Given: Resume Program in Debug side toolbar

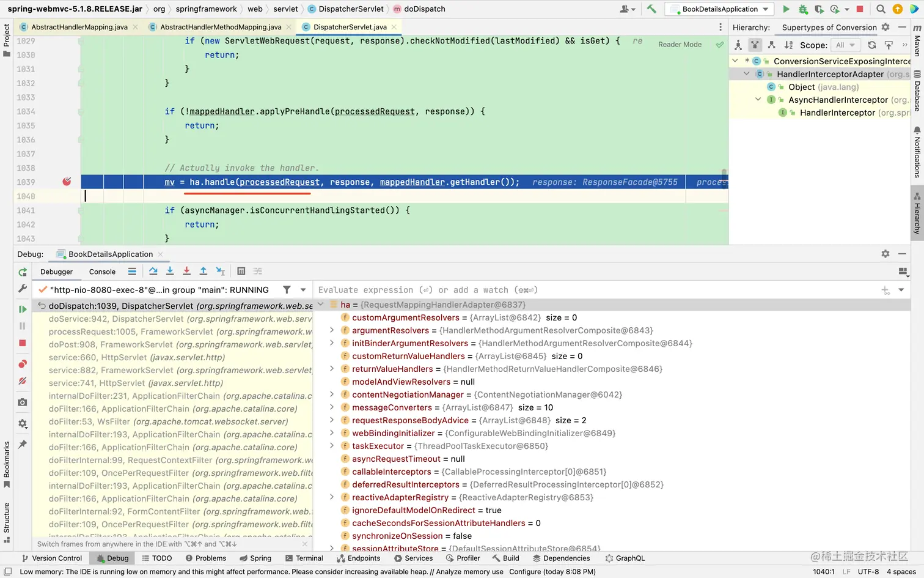Looking at the screenshot, I should (23, 309).
